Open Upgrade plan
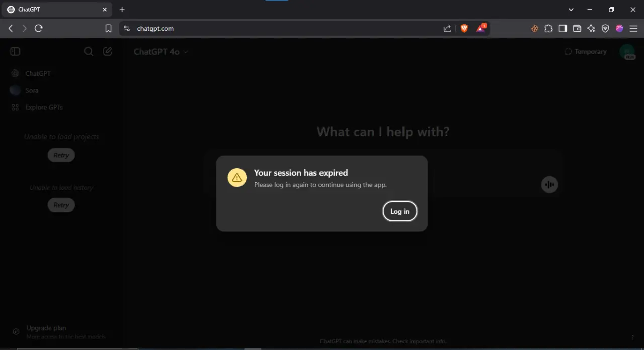This screenshot has width=644, height=350. 61,332
